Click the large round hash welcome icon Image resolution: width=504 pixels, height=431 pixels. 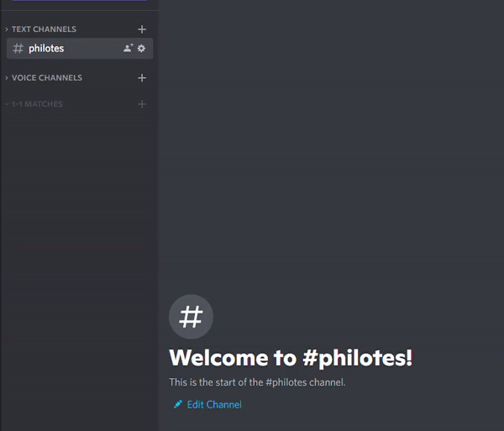(191, 317)
